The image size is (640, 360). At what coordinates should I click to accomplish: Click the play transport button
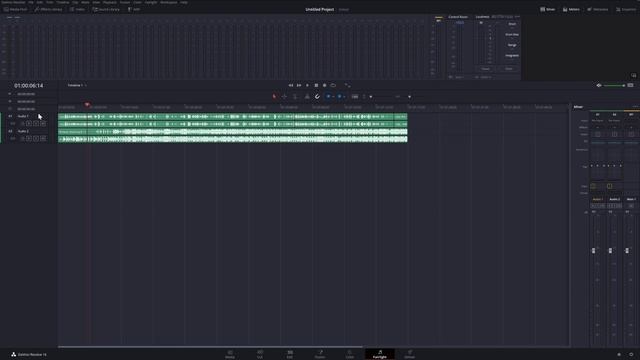307,85
